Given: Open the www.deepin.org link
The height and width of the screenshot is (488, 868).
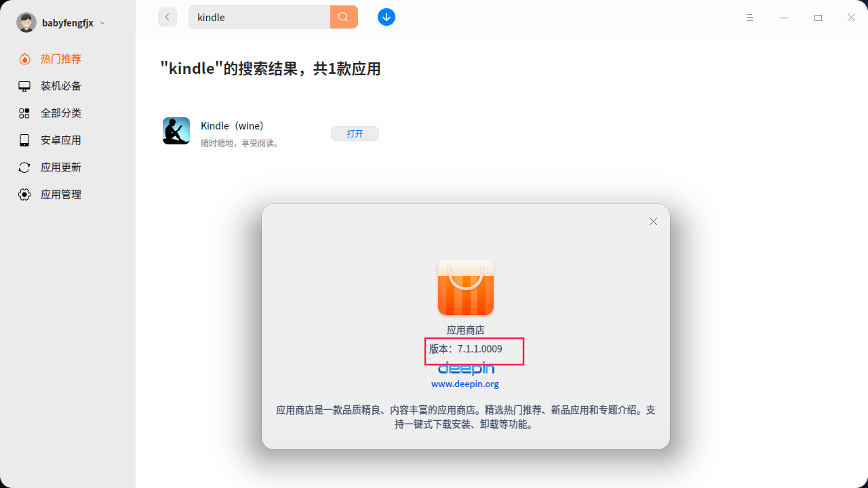Looking at the screenshot, I should [465, 384].
